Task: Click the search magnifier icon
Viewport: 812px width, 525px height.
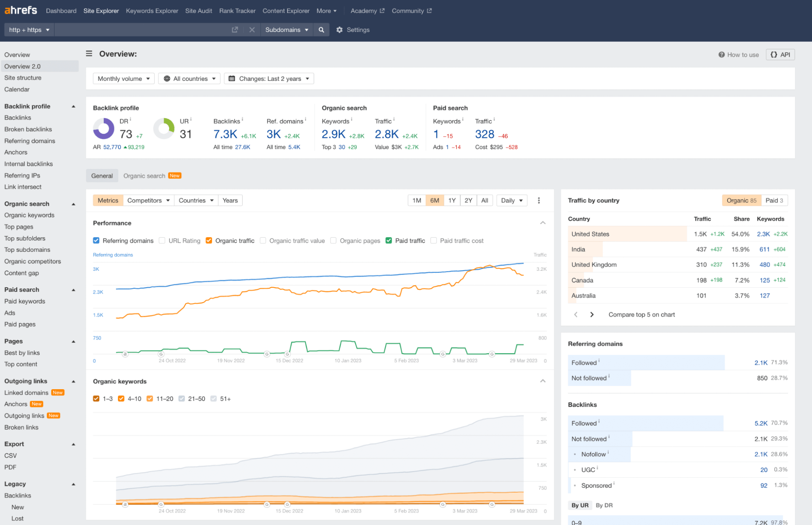Action: 321,30
